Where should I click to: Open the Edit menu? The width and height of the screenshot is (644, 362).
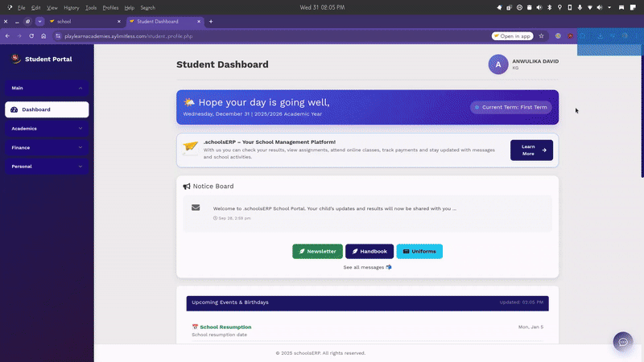[x=35, y=7]
